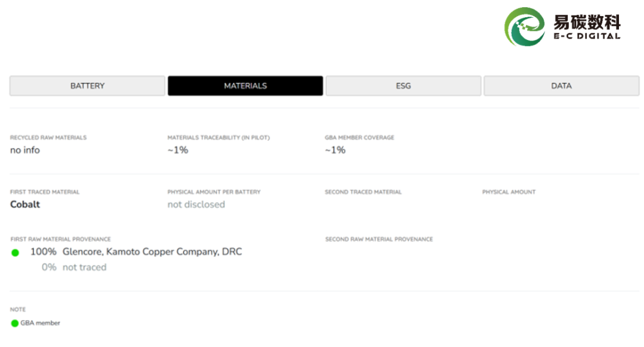The image size is (644, 347).
Task: Click the E-C Digital logo icon
Action: pos(525,27)
